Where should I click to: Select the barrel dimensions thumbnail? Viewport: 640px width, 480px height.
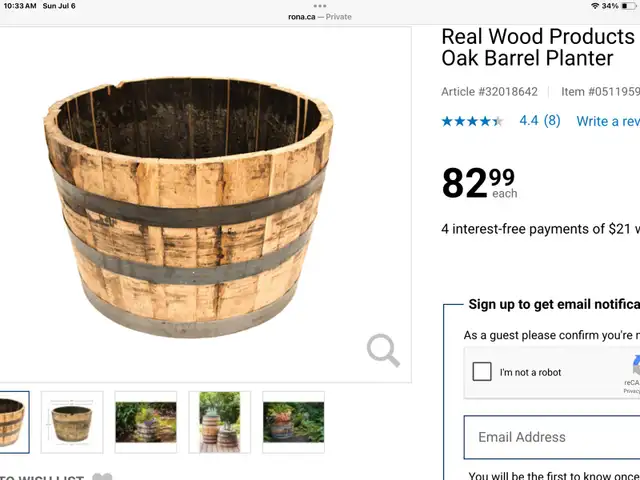point(72,422)
